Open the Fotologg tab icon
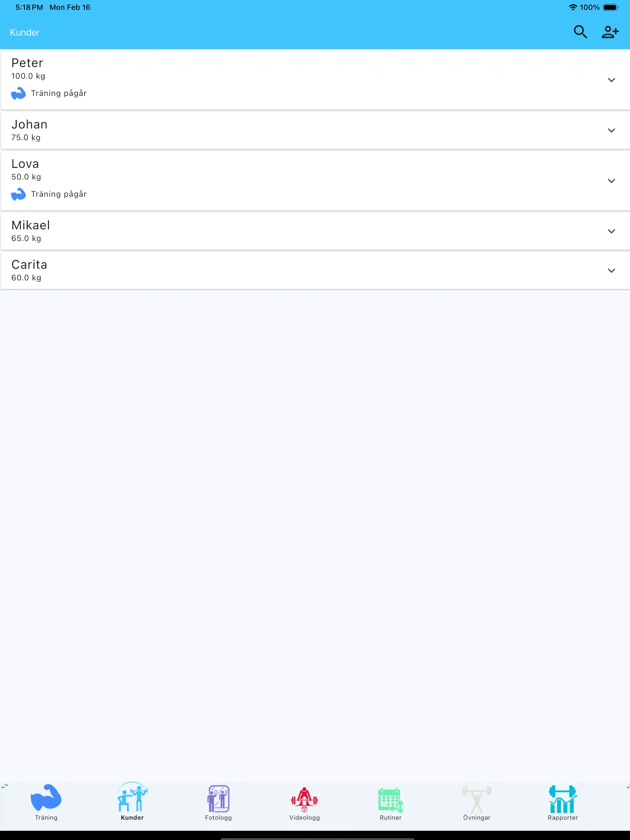The image size is (630, 840). pos(218,798)
